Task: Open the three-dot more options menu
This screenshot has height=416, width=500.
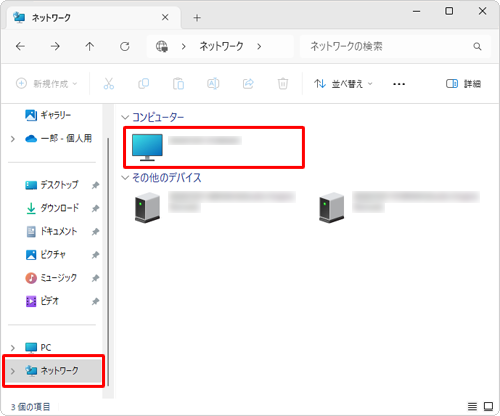Action: coord(399,84)
